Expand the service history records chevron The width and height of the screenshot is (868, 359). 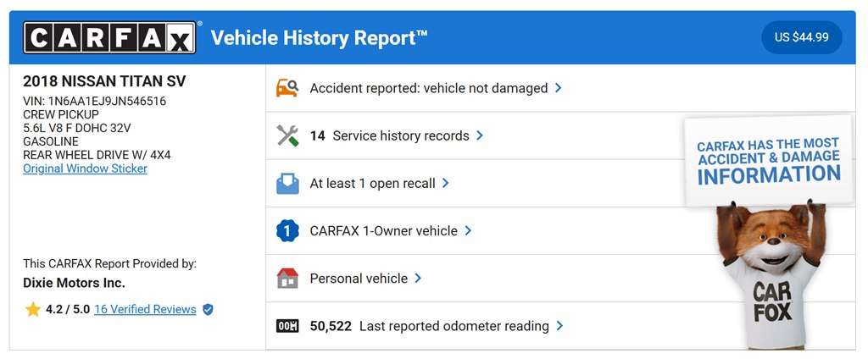tap(480, 135)
